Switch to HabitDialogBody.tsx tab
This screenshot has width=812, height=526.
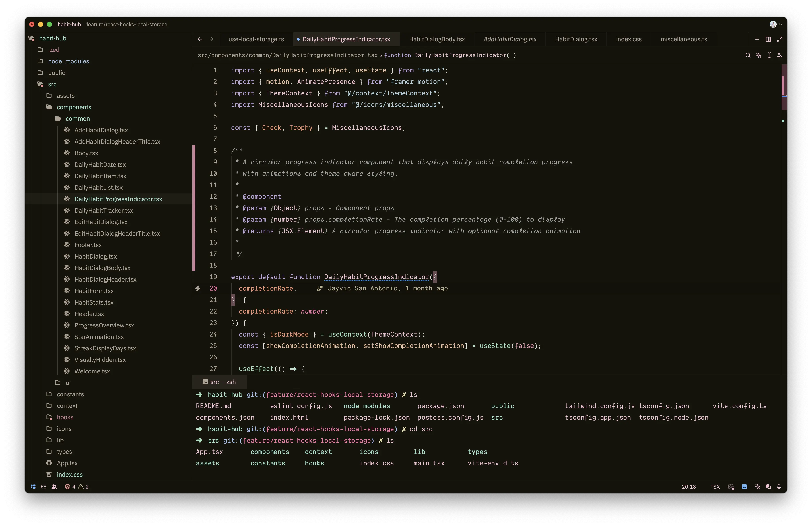(437, 39)
